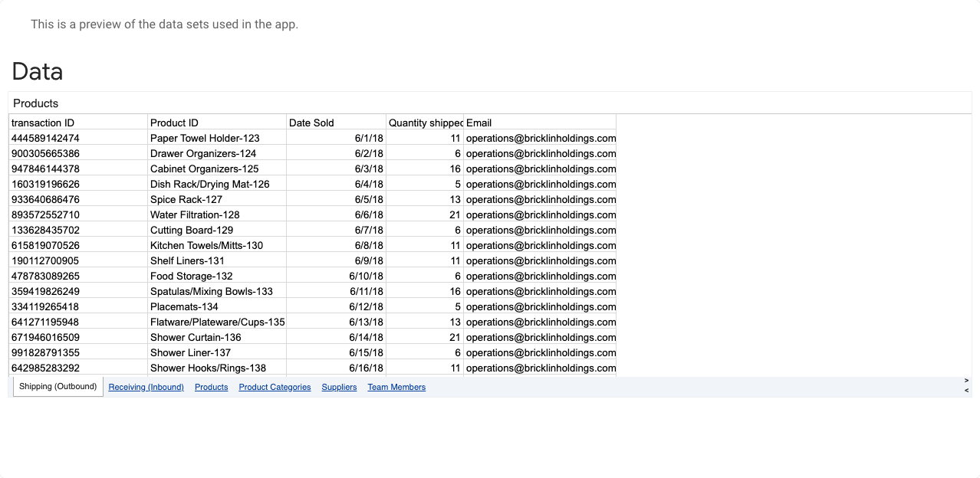Select the Water Filtration-128 cell
Screen dimensions: 980x478
click(x=217, y=214)
